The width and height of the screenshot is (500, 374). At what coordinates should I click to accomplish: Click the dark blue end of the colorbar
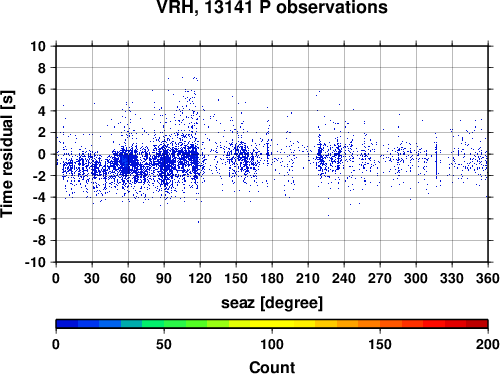pyautogui.click(x=67, y=324)
